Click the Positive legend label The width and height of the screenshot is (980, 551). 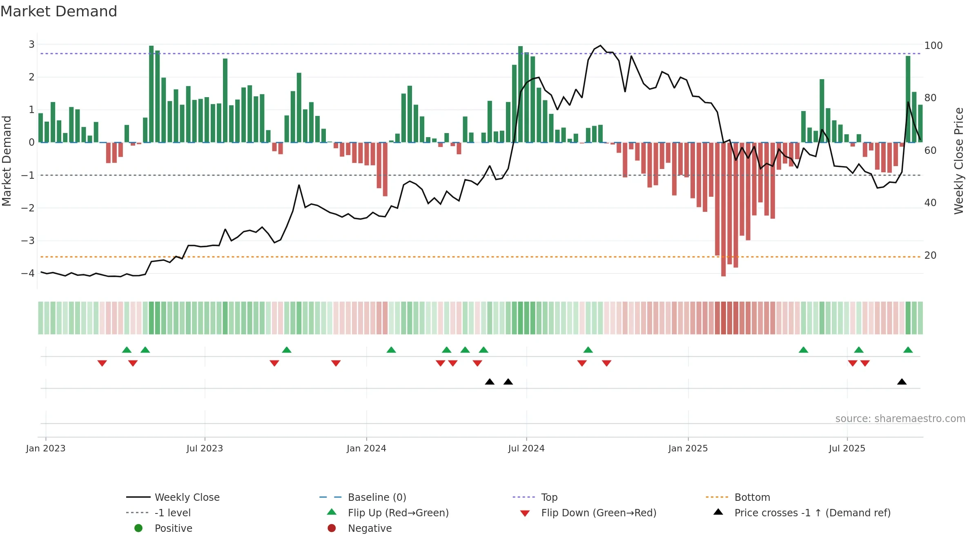173,528
